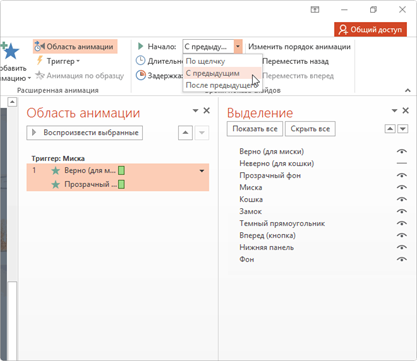Close the Выделение pane
The height and width of the screenshot is (361, 417).
405,110
